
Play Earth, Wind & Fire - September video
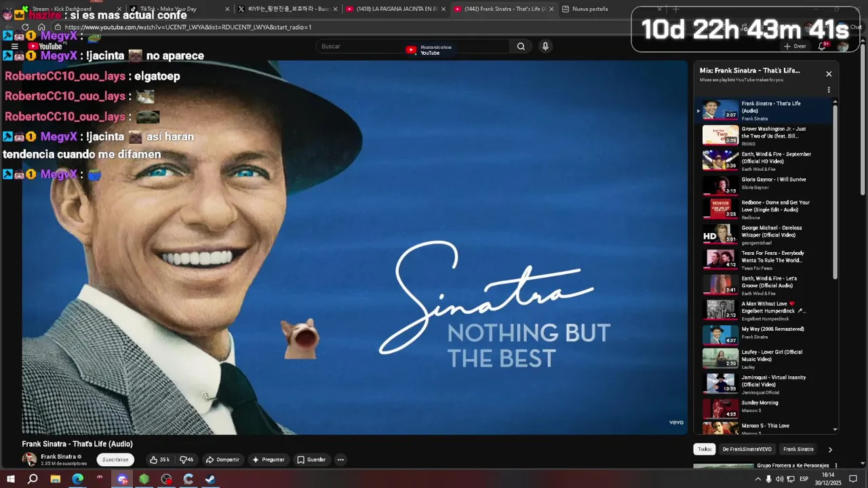764,161
